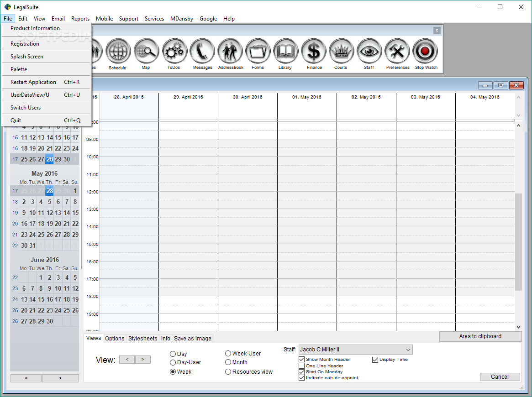The height and width of the screenshot is (397, 532).
Task: Open the Mobile menu
Action: [104, 19]
